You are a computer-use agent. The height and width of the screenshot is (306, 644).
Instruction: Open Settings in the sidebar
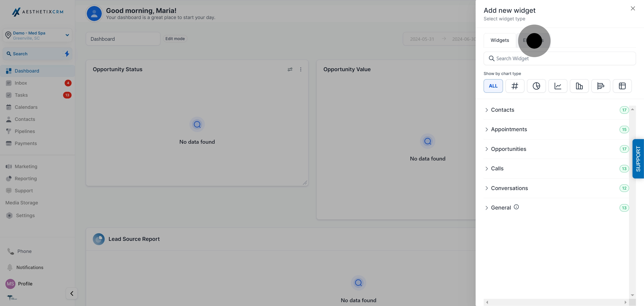[37, 215]
